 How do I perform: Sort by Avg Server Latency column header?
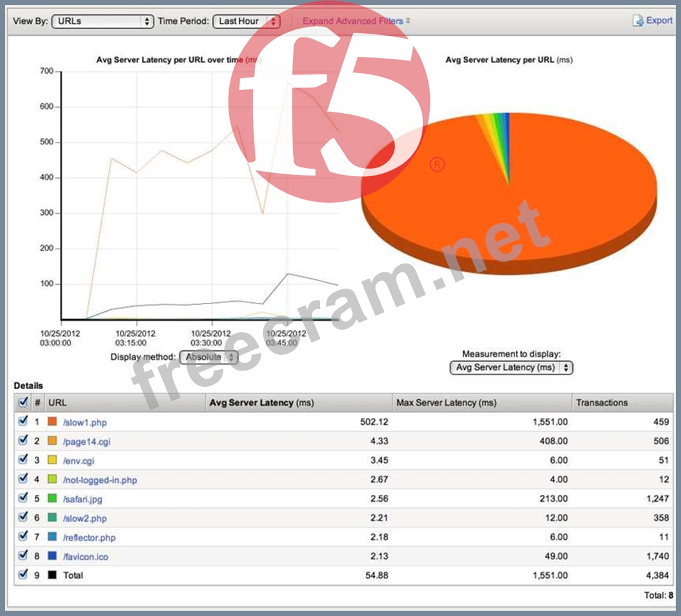coord(299,403)
